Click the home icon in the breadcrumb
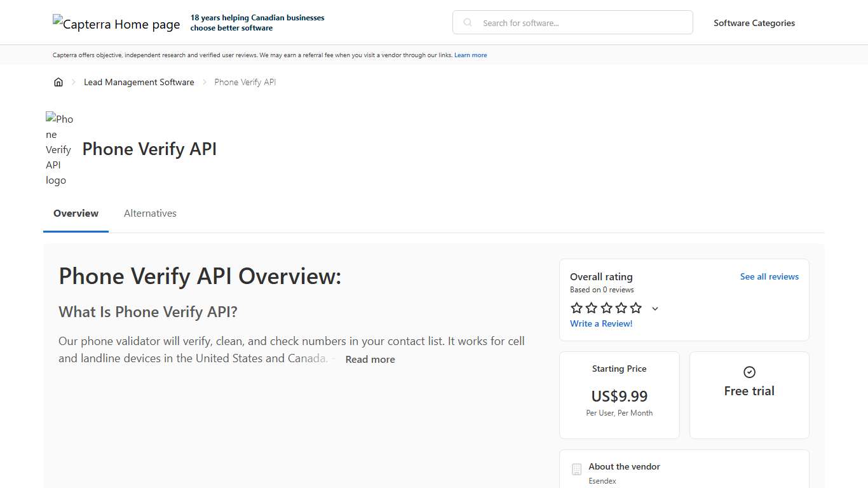 58,81
